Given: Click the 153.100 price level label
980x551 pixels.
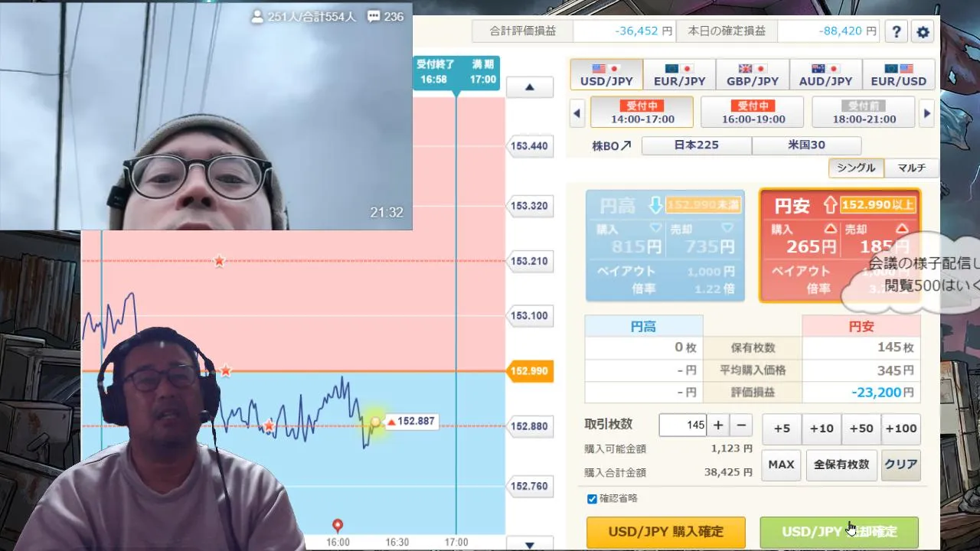Looking at the screenshot, I should [x=529, y=315].
